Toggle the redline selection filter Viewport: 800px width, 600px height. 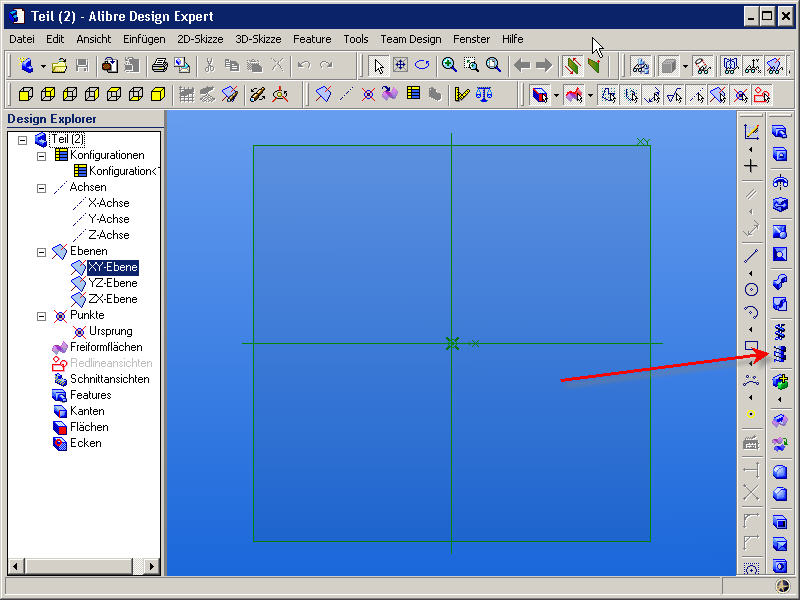[x=762, y=94]
